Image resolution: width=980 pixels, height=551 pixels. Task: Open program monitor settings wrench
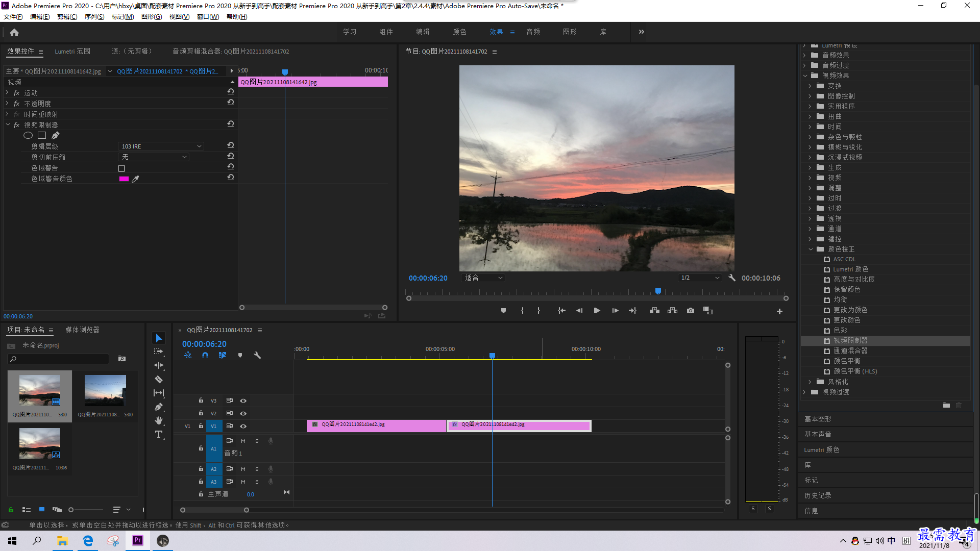(732, 278)
